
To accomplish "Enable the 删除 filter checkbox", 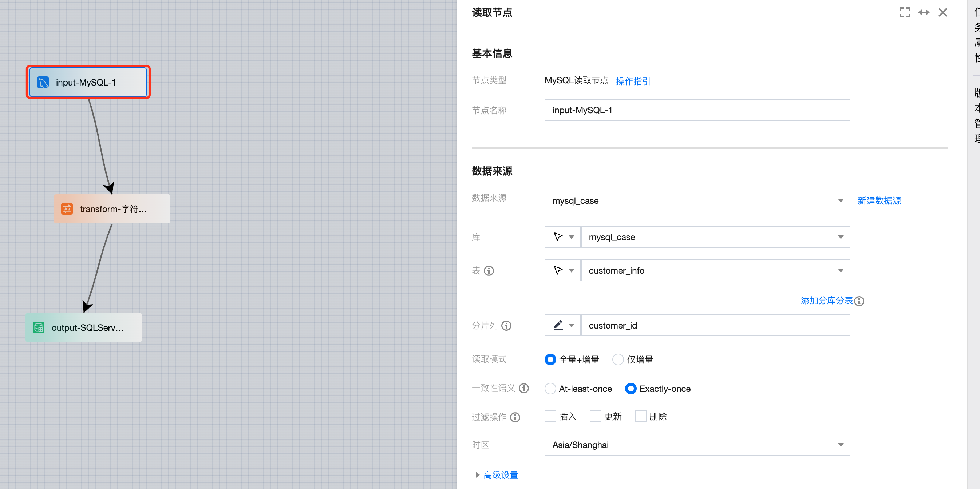I will (640, 416).
